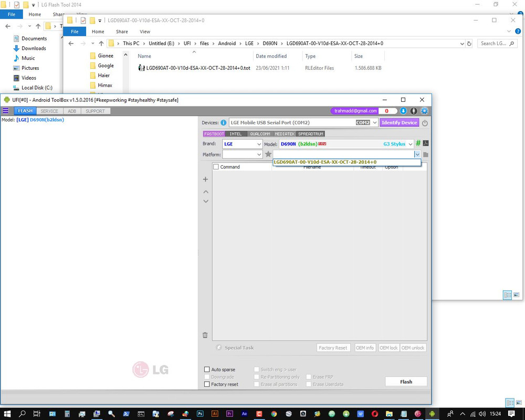Toggle the Erase Userdata checkbox
This screenshot has height=420, width=525.
309,384
